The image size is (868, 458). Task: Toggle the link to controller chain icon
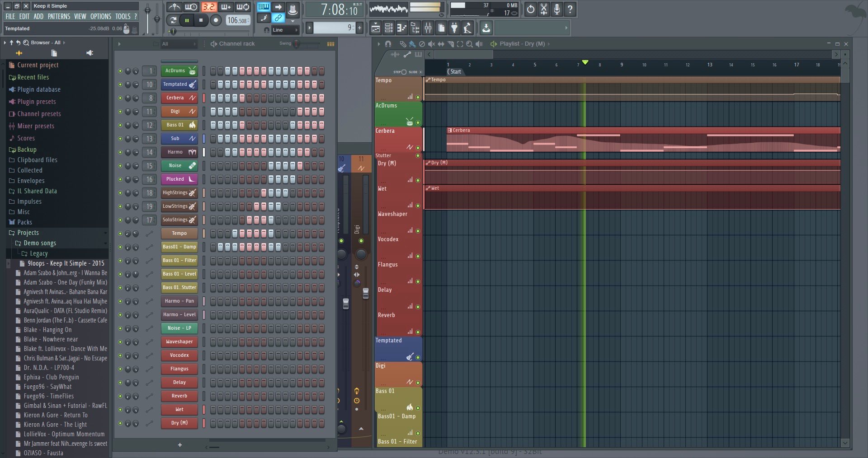[x=278, y=18]
